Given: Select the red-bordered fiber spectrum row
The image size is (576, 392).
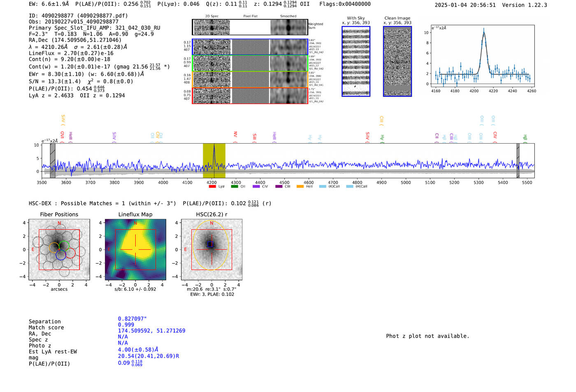Looking at the screenshot, I should [250, 96].
